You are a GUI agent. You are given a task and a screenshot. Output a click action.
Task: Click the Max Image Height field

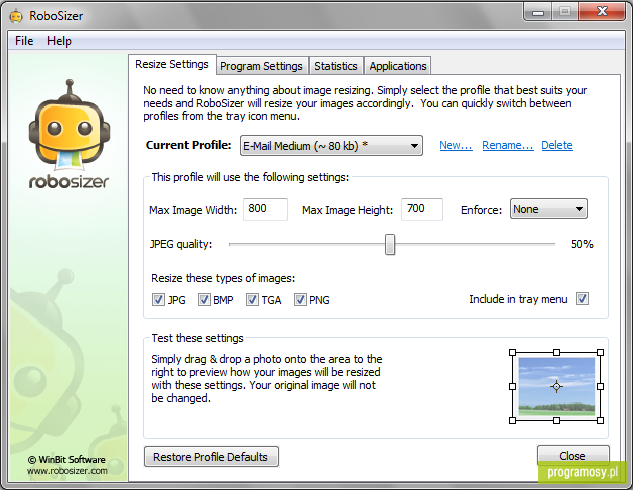(x=422, y=209)
